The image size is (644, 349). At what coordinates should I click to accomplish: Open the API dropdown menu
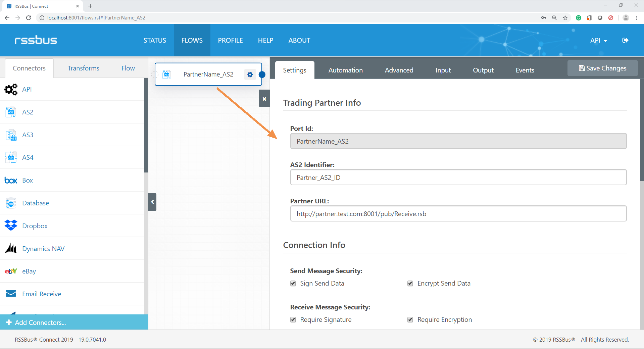tap(598, 40)
